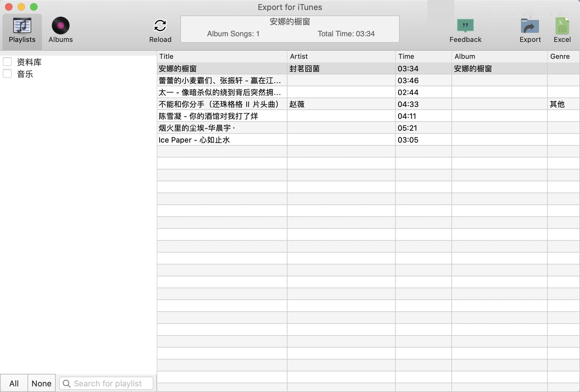Image resolution: width=580 pixels, height=392 pixels.
Task: Select the song 太一 - 像暗杀似的绕到背后突然拥
Action: (368, 92)
